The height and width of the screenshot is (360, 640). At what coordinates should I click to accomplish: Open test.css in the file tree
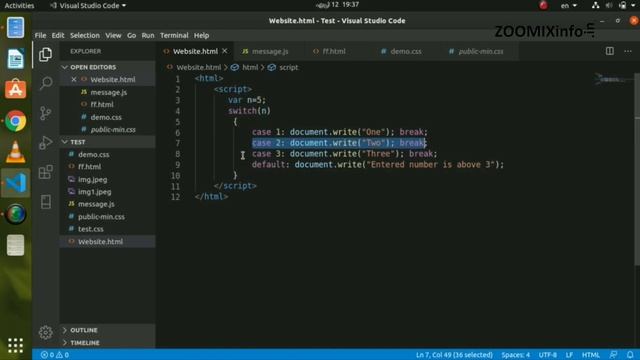[91, 229]
